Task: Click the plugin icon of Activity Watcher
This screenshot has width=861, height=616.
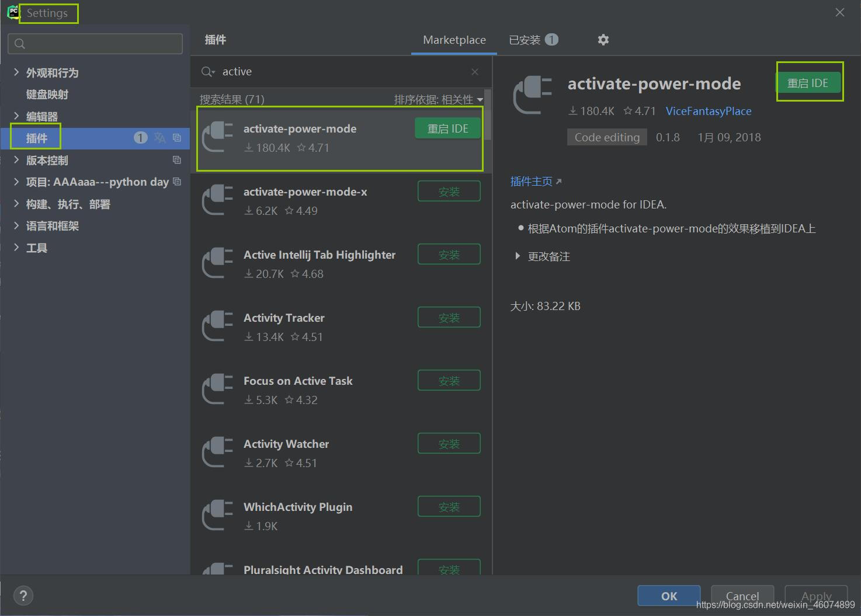Action: point(217,452)
